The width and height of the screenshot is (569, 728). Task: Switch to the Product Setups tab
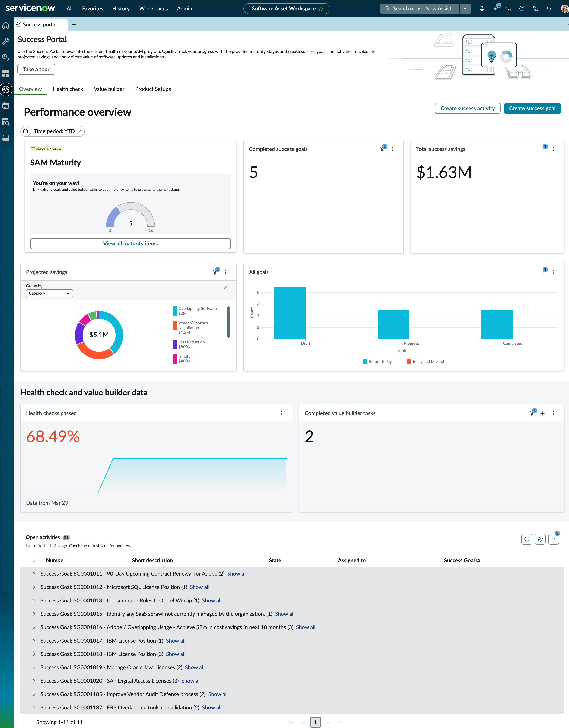(153, 89)
